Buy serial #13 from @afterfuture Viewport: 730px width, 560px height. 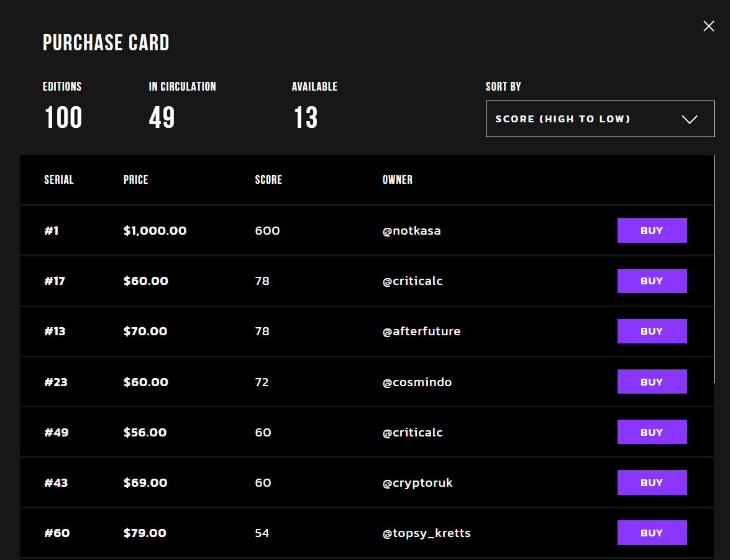[652, 331]
